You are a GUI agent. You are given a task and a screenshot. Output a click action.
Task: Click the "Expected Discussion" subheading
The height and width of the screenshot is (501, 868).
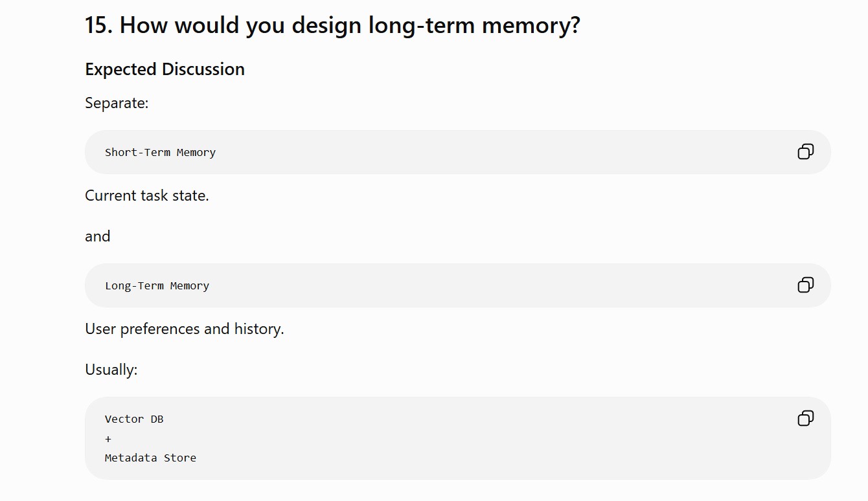[x=165, y=69]
